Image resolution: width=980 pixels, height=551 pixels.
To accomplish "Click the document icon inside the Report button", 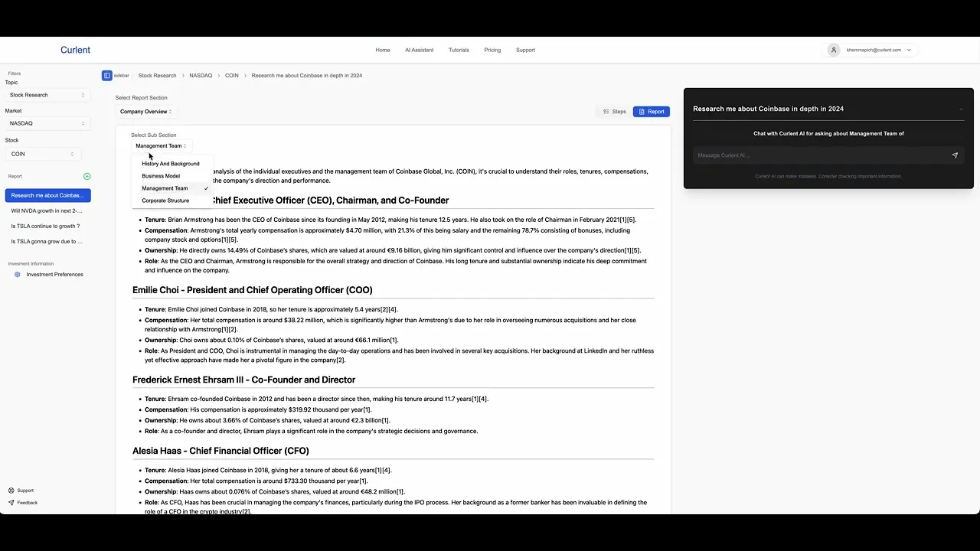I will (641, 111).
